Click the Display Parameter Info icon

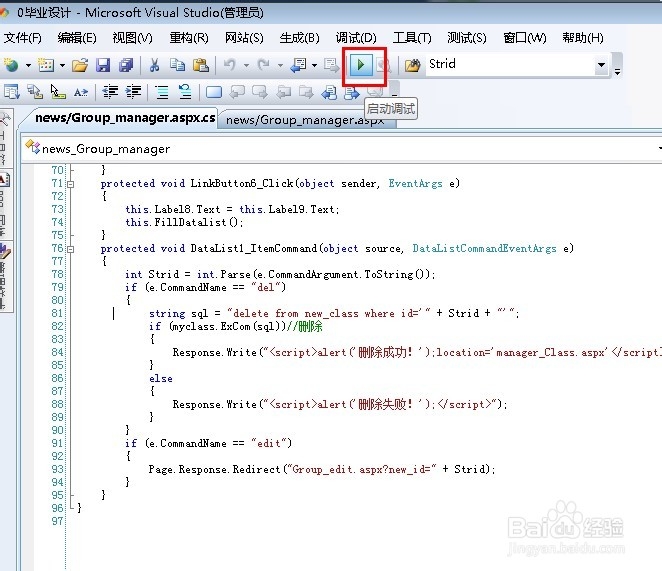pyautogui.click(x=35, y=91)
